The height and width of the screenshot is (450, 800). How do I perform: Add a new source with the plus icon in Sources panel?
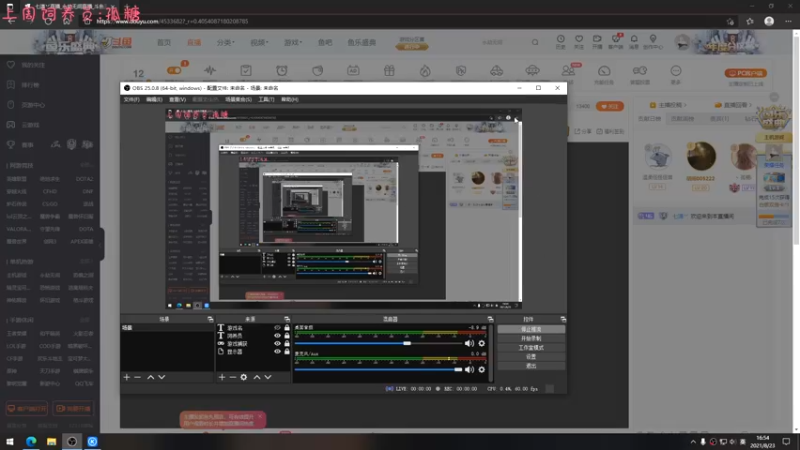[222, 377]
